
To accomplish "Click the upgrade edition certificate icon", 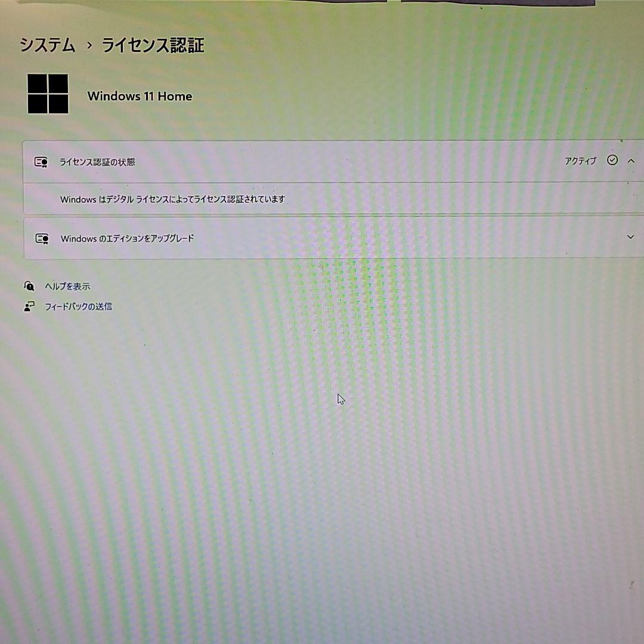I will 41,237.
